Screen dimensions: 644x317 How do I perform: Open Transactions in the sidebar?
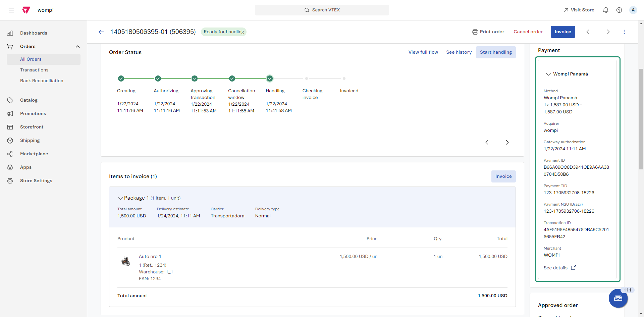coord(34,70)
